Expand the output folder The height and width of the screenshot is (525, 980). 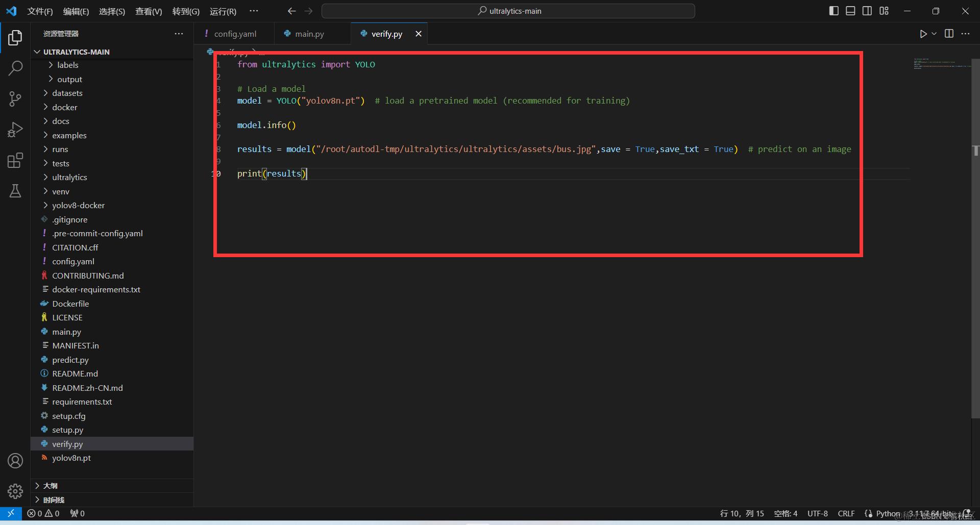point(112,80)
